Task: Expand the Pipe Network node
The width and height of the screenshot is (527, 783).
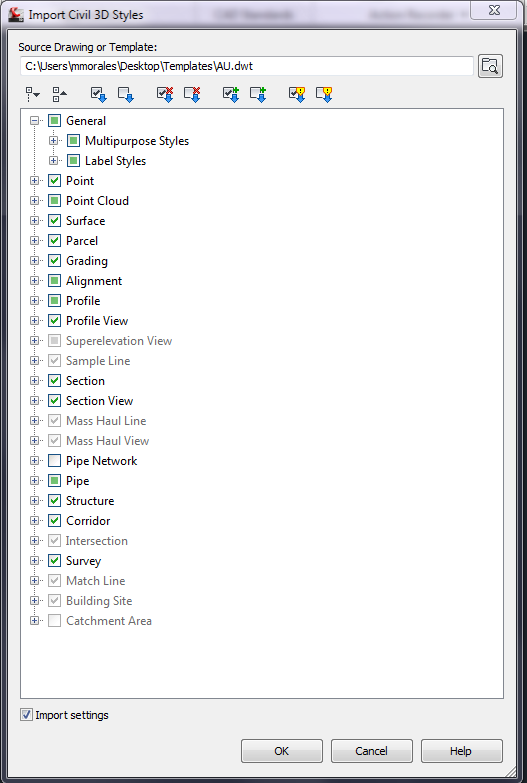Action: pyautogui.click(x=34, y=460)
